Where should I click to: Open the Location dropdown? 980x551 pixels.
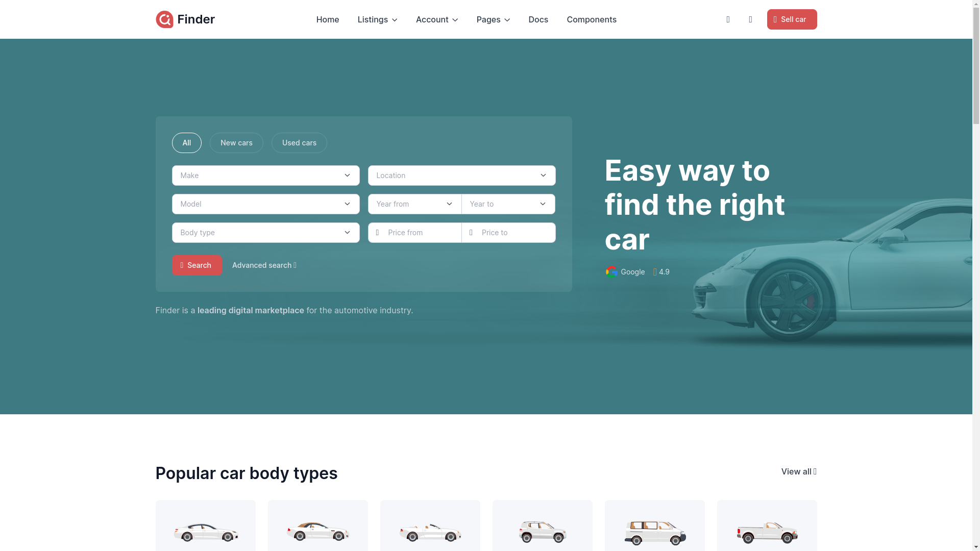coord(462,176)
